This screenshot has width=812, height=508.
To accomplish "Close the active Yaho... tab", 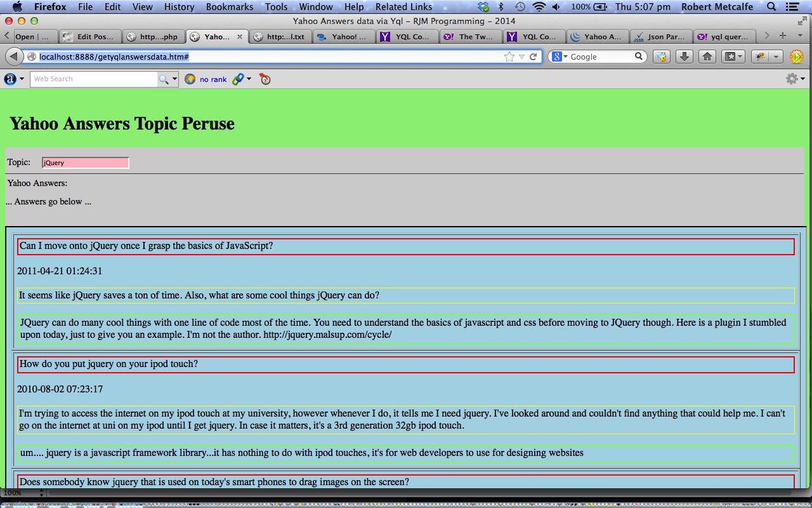I will 240,36.
